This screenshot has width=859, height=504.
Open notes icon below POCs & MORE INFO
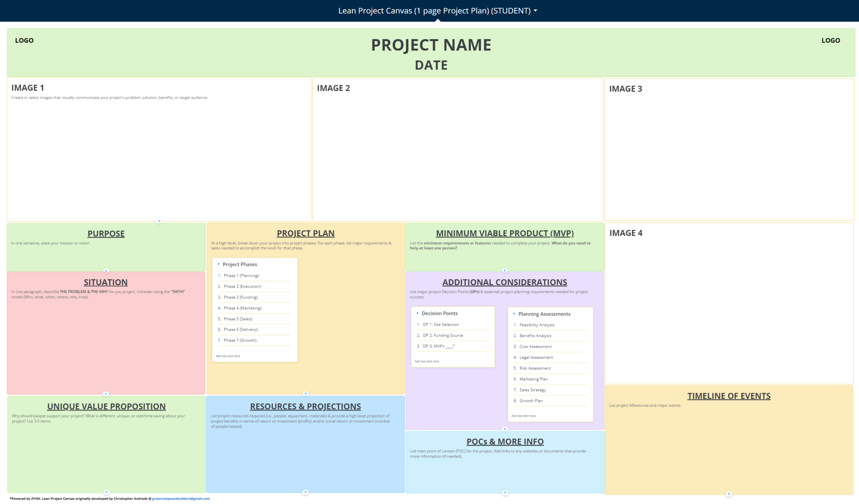[505, 493]
